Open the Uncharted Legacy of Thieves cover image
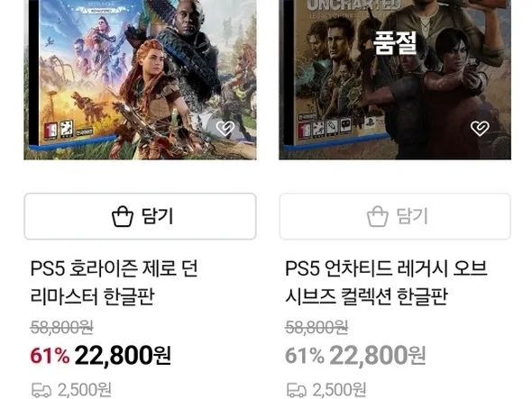 click(x=395, y=79)
